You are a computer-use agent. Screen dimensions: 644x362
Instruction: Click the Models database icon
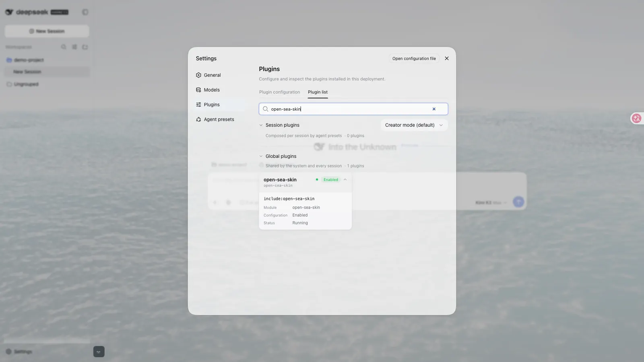point(198,90)
